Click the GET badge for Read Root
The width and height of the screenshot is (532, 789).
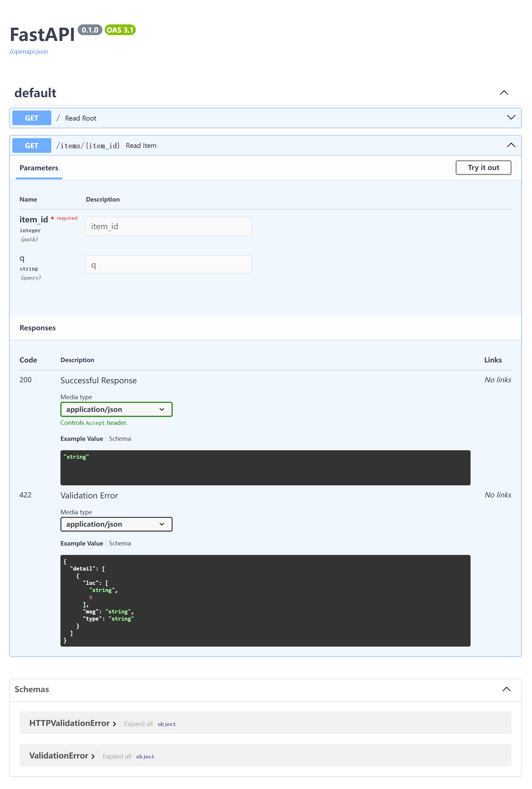[x=32, y=118]
